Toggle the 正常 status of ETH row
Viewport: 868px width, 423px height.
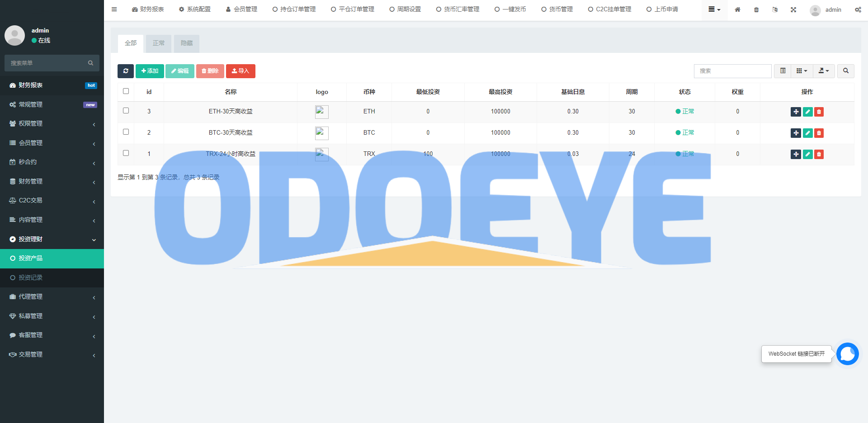coord(684,112)
